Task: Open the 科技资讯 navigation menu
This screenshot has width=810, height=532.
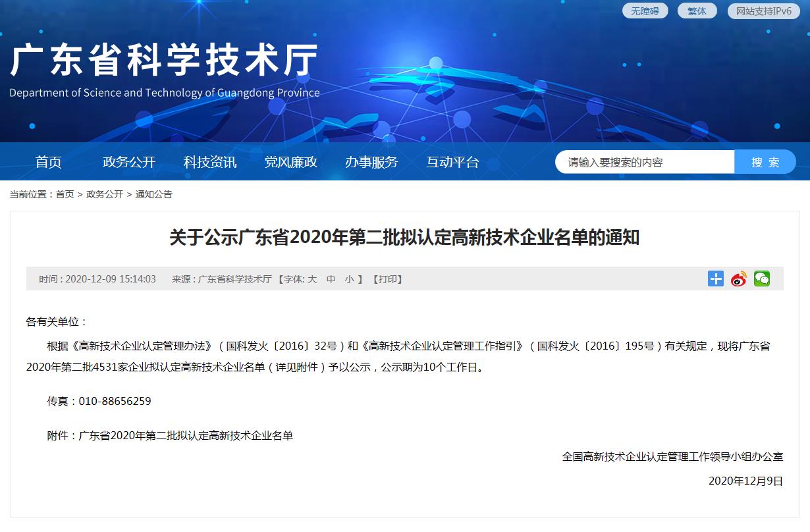Action: coord(209,161)
